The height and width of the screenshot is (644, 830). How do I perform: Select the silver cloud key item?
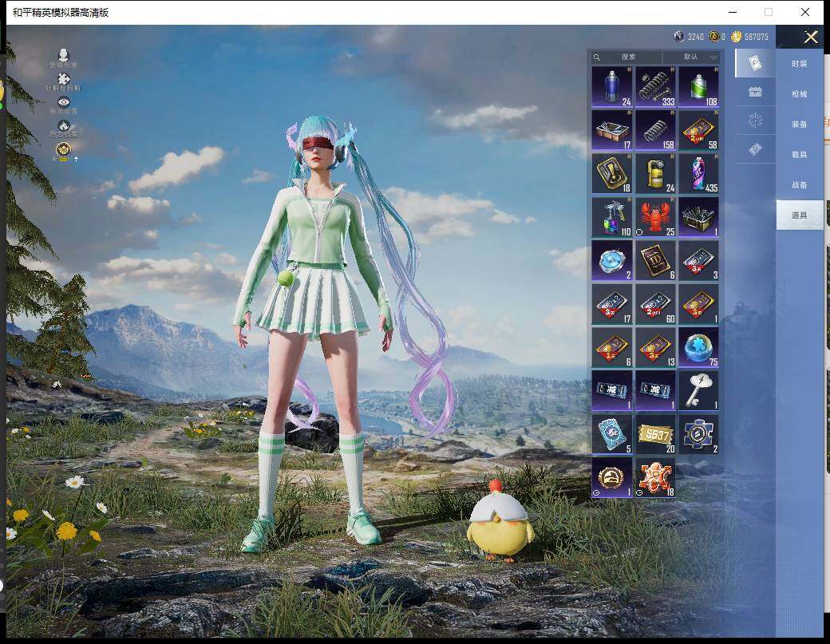(698, 390)
